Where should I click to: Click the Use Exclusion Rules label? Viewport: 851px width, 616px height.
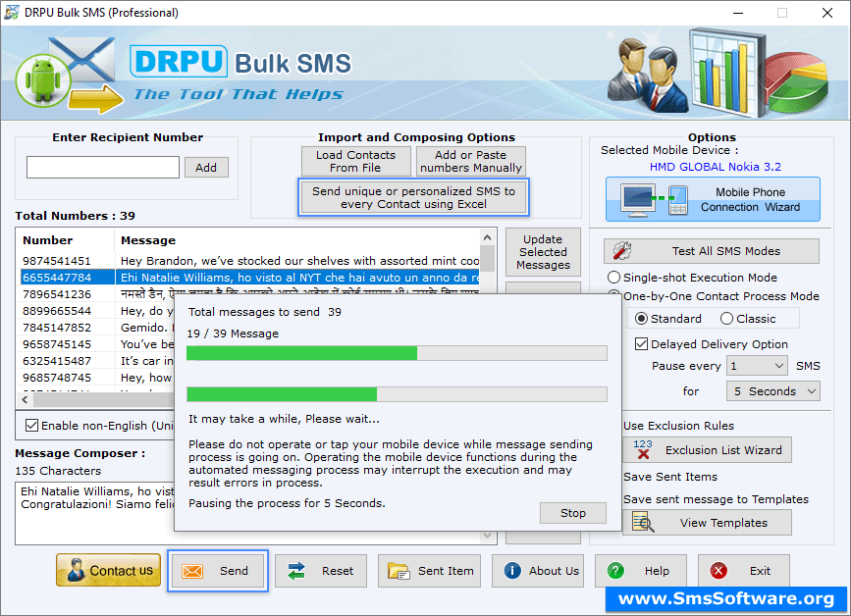pos(678,426)
